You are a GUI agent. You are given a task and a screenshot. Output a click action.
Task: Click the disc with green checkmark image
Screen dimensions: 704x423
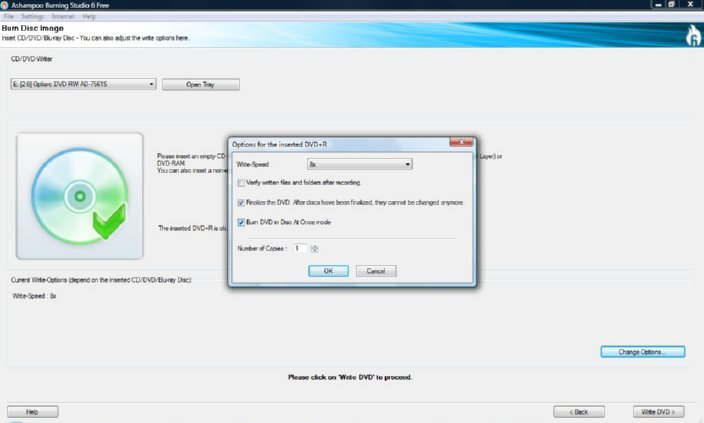click(x=80, y=196)
